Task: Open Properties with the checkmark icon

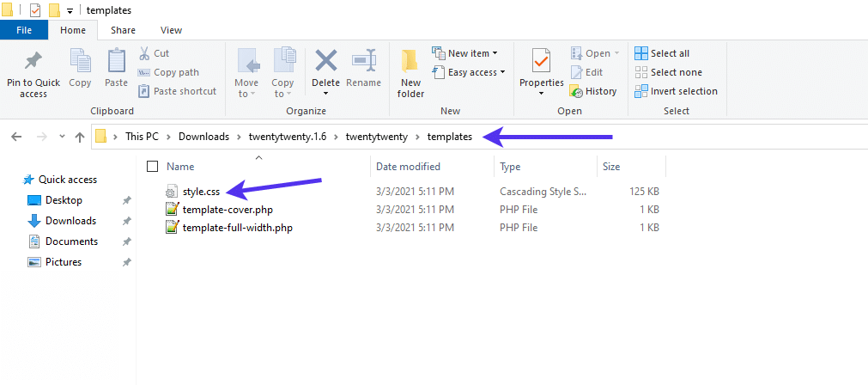Action: (x=541, y=63)
